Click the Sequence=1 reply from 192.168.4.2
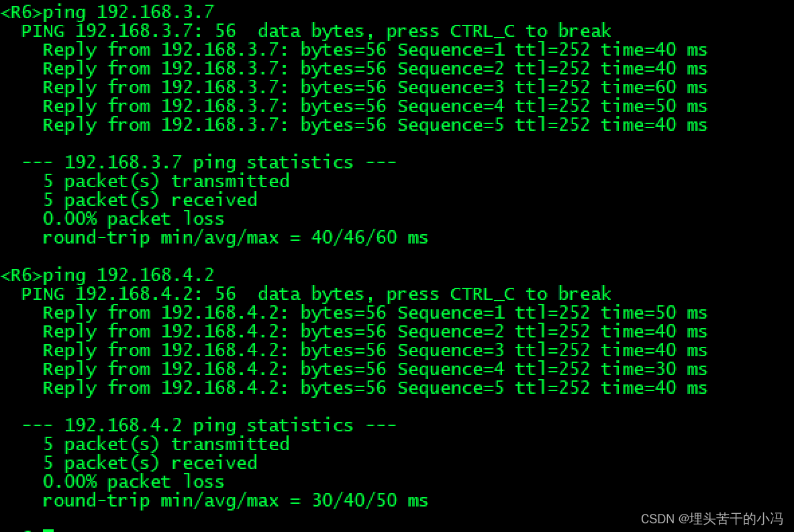Screen dimensions: 794x532 375,313
